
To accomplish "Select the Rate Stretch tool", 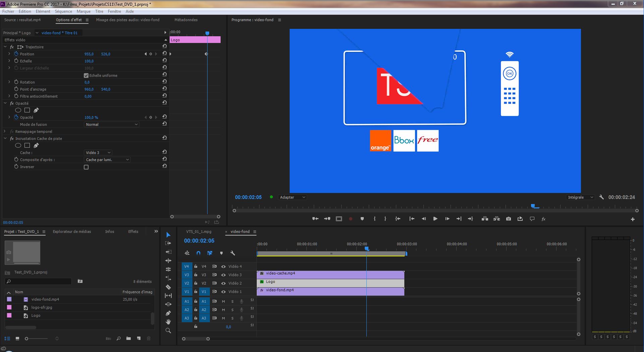I will 168,278.
